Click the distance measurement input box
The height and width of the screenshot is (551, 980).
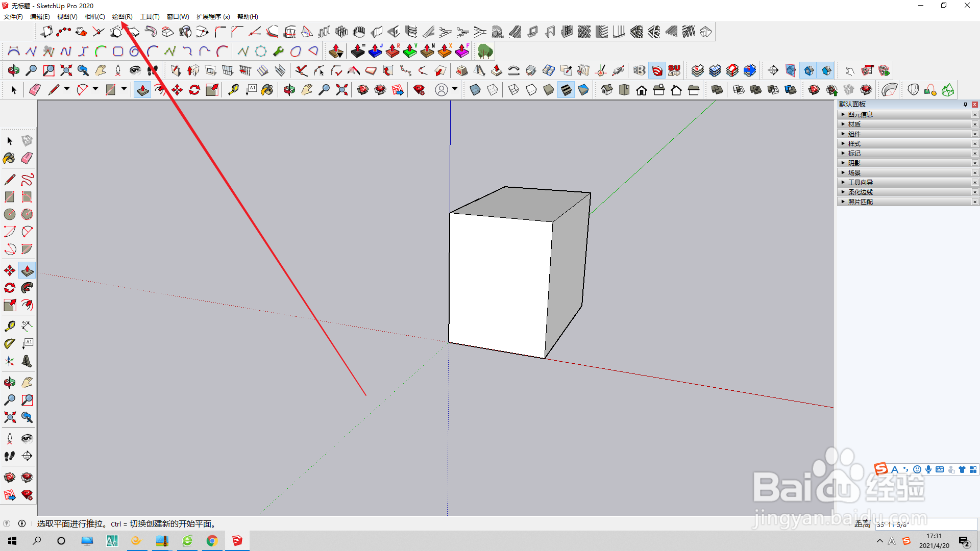click(925, 524)
